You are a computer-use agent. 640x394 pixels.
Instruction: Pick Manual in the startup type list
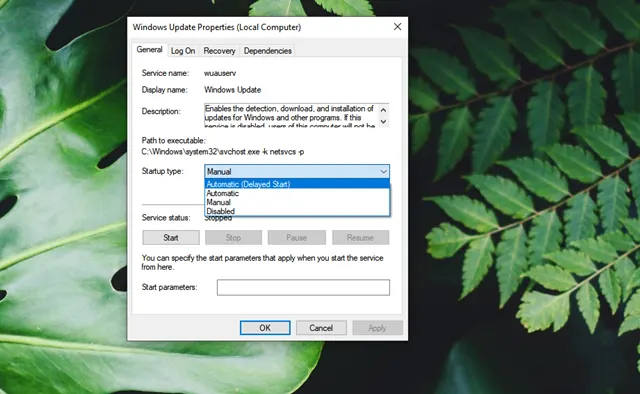(x=297, y=202)
